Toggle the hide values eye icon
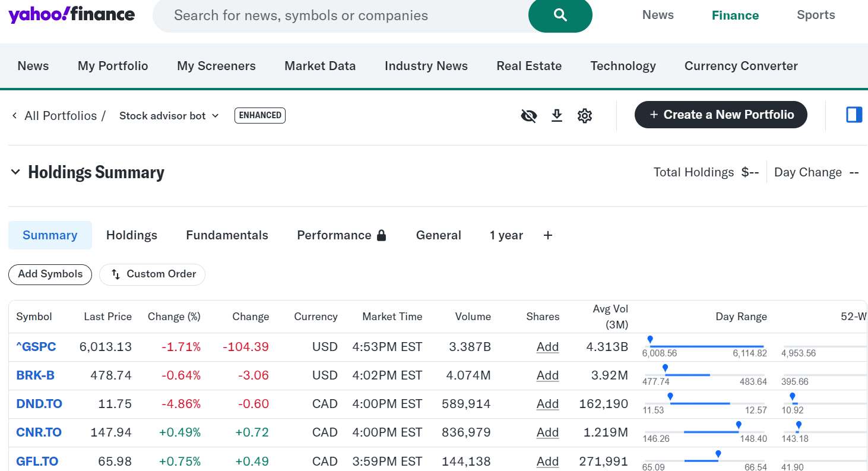 tap(528, 115)
